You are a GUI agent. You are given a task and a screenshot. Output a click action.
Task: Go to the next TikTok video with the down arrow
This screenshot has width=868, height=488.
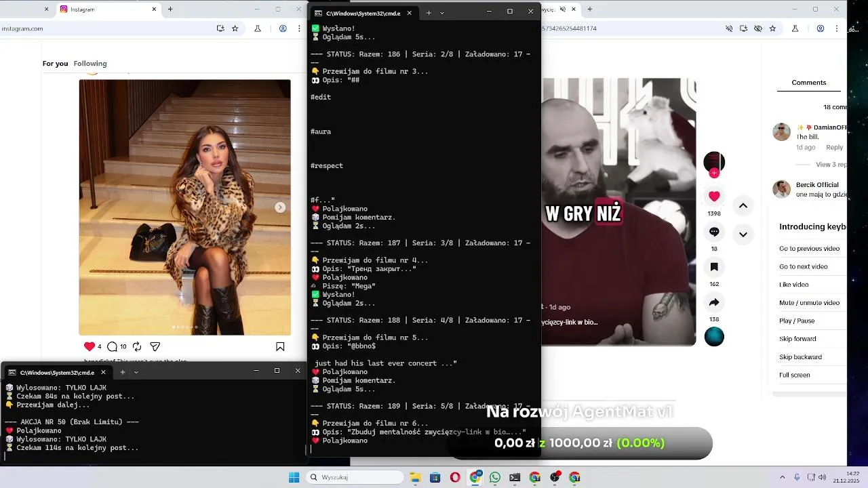coord(743,235)
